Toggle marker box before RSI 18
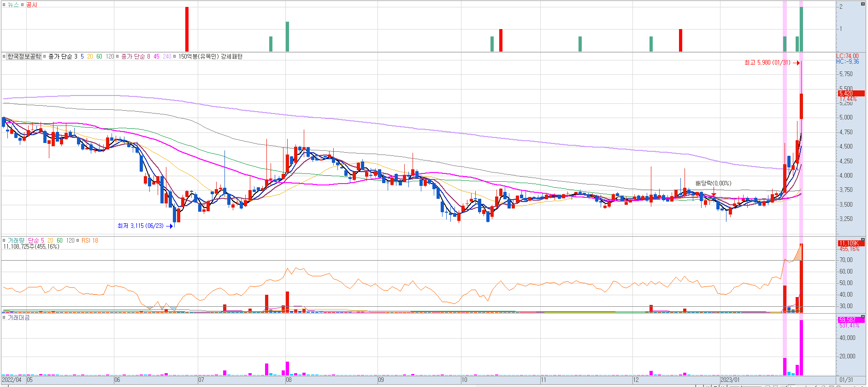The height and width of the screenshot is (387, 868). pos(78,241)
